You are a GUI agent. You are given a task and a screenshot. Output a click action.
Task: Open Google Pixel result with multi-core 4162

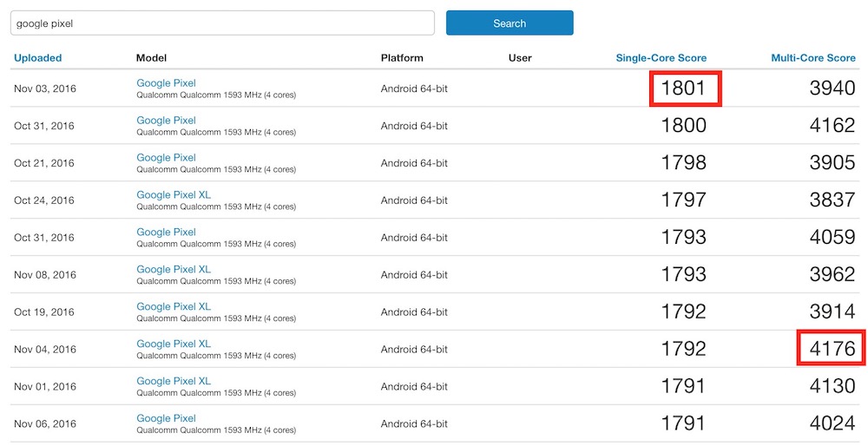coord(166,121)
